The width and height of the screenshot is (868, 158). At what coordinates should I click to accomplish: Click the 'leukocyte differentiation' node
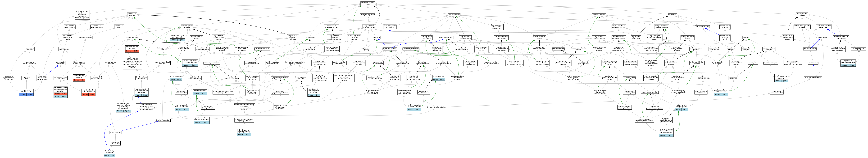point(813,78)
